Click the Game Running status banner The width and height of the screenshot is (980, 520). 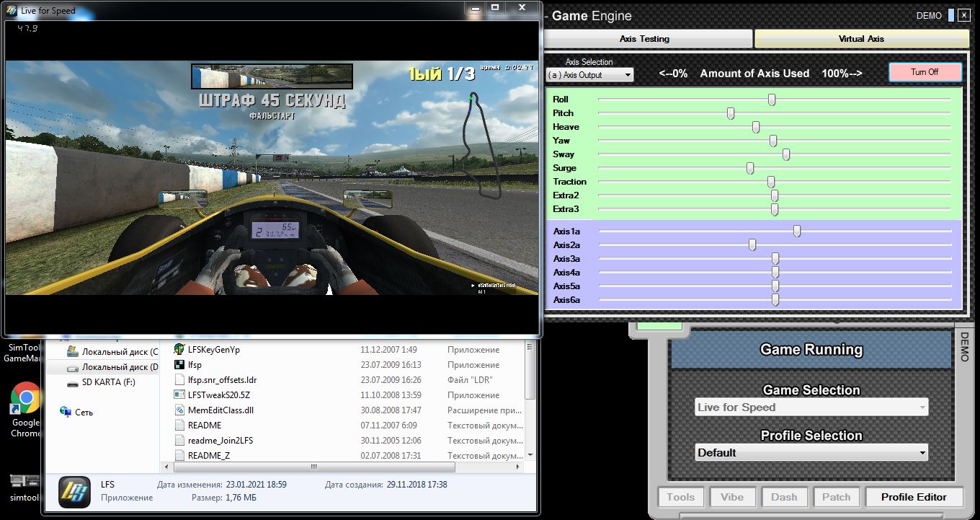pyautogui.click(x=811, y=350)
